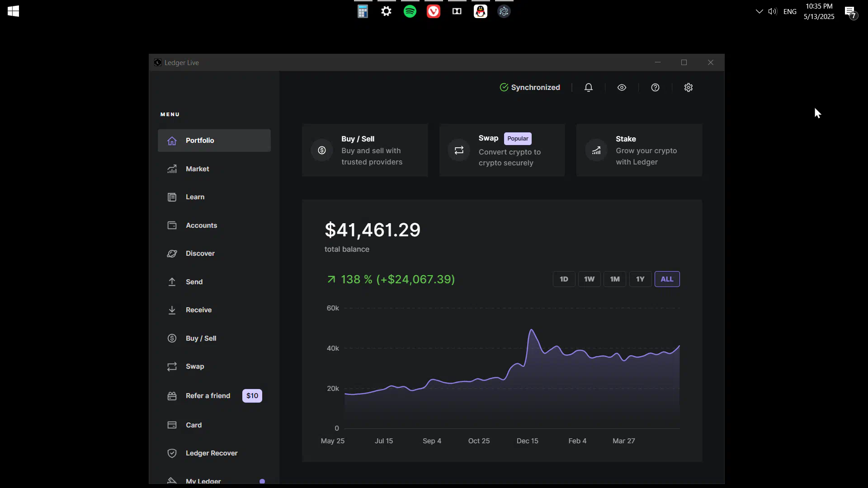Open Ledger Recover in the sidebar
868x488 pixels.
click(x=214, y=453)
